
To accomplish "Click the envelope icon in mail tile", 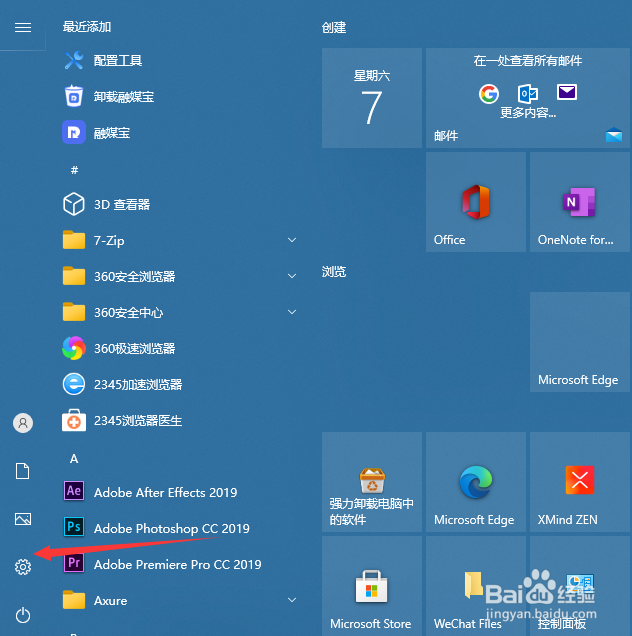I will [x=567, y=92].
